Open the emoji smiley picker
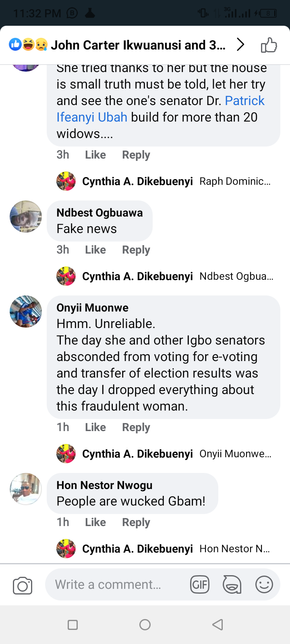The image size is (290, 644). 264,584
